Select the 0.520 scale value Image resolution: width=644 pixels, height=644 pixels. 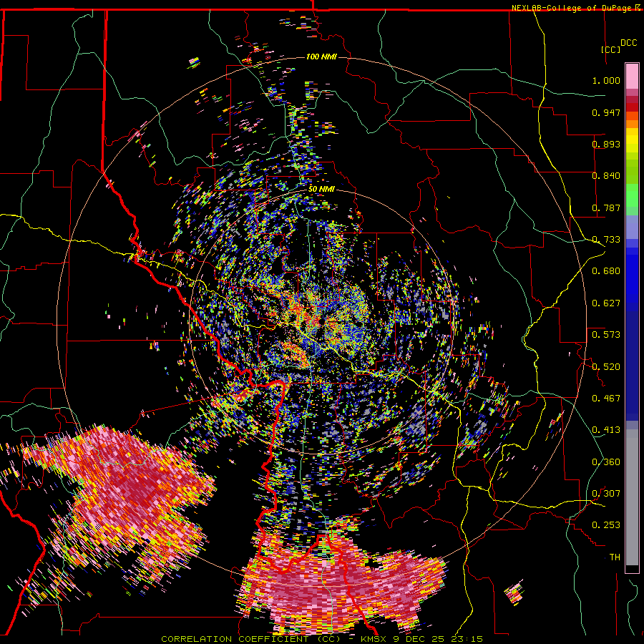[606, 367]
